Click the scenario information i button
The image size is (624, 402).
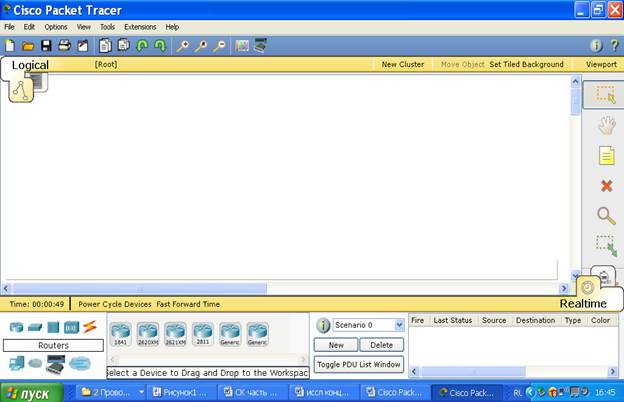pyautogui.click(x=323, y=325)
